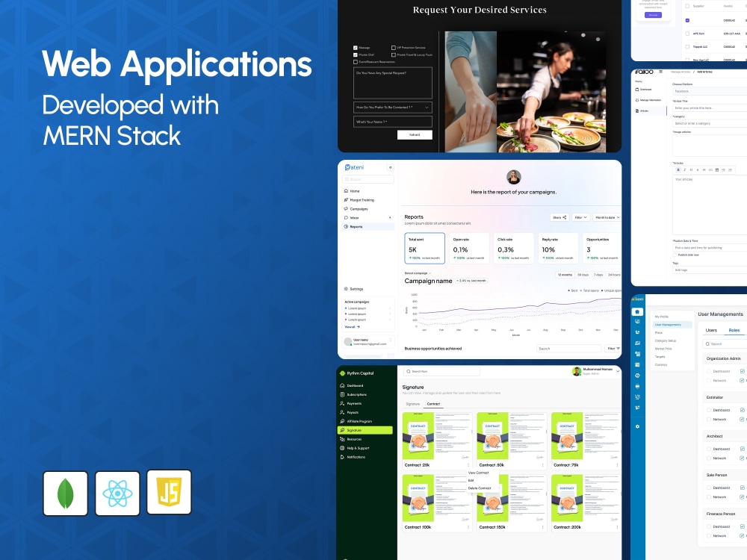Switch to the Contract tab

(x=433, y=404)
